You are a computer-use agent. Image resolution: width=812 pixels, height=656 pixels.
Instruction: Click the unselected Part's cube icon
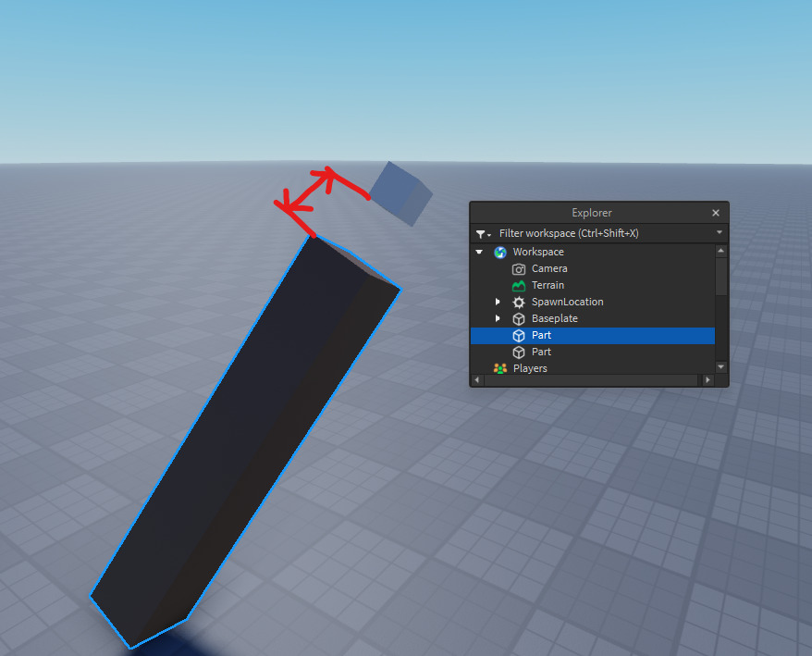pos(519,352)
